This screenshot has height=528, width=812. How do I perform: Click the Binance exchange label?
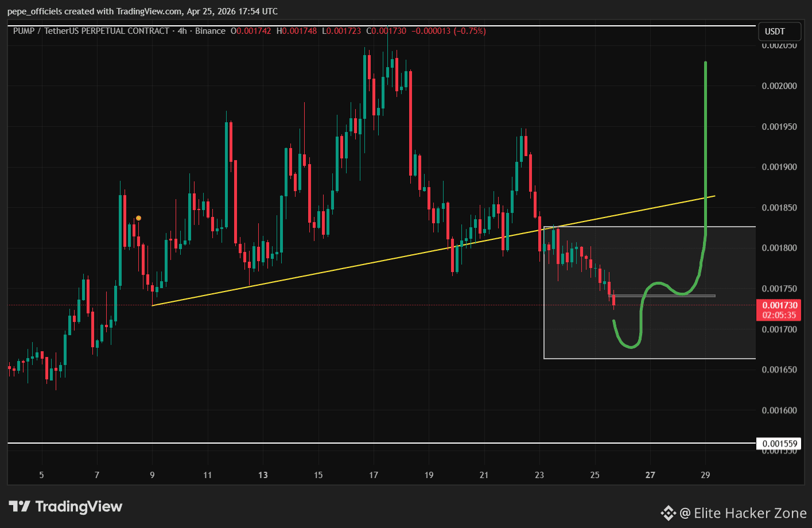point(210,31)
